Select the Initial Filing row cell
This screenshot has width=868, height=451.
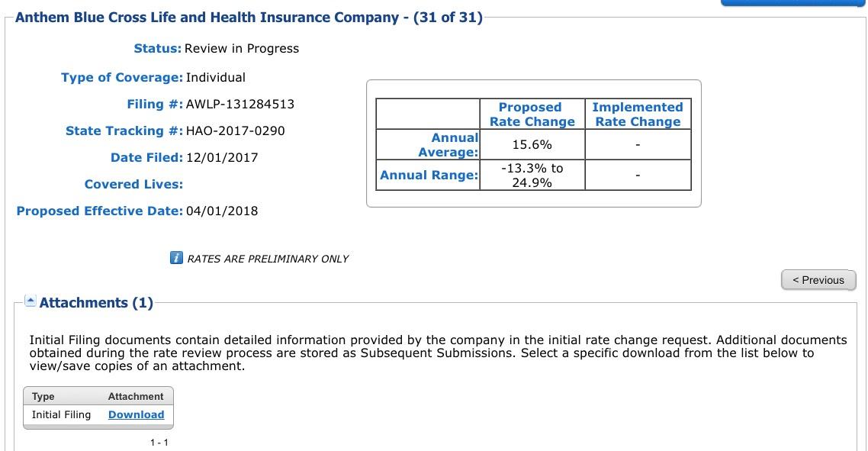pos(61,414)
